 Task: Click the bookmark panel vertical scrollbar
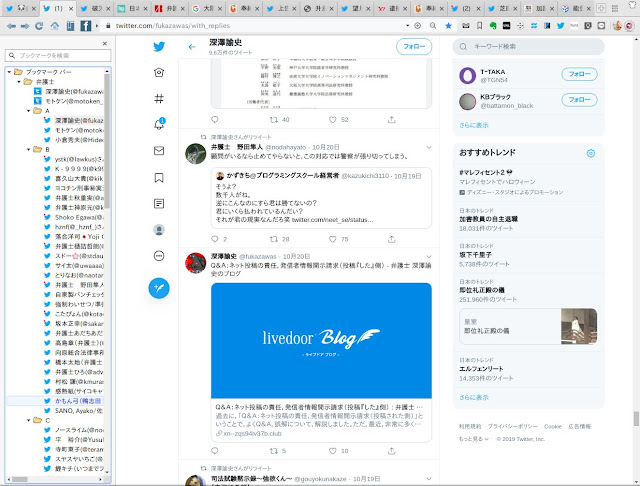point(107,143)
